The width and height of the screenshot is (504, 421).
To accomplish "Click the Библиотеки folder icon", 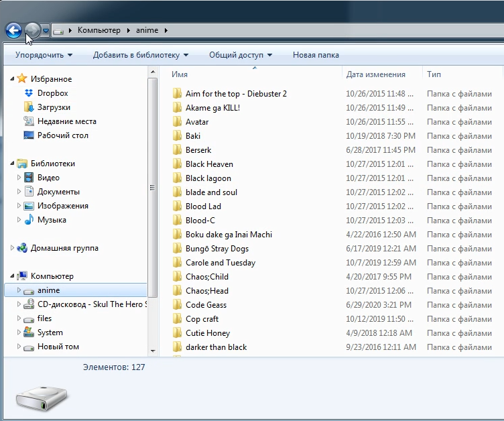I will (22, 164).
